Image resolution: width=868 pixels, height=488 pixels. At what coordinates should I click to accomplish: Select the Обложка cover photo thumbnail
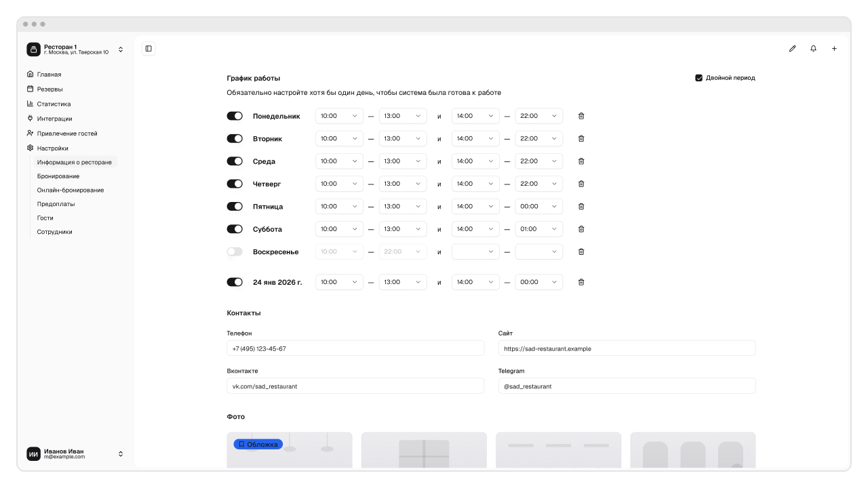(290, 451)
